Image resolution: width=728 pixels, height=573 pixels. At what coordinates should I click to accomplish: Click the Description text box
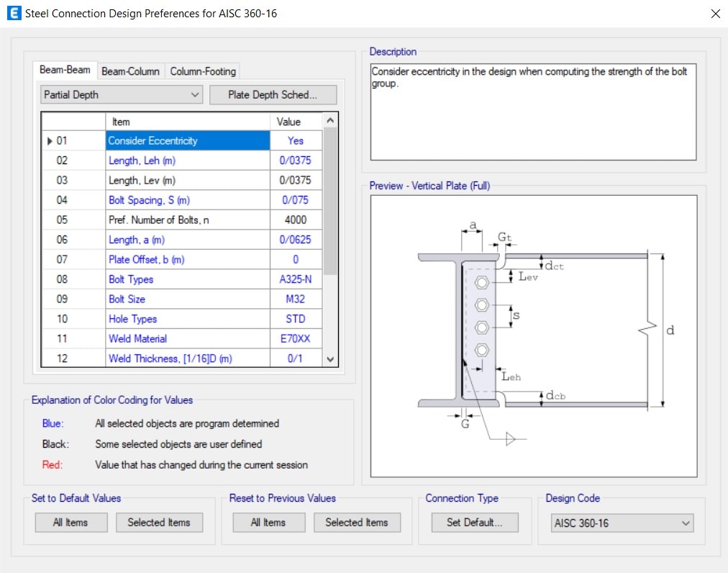point(532,112)
